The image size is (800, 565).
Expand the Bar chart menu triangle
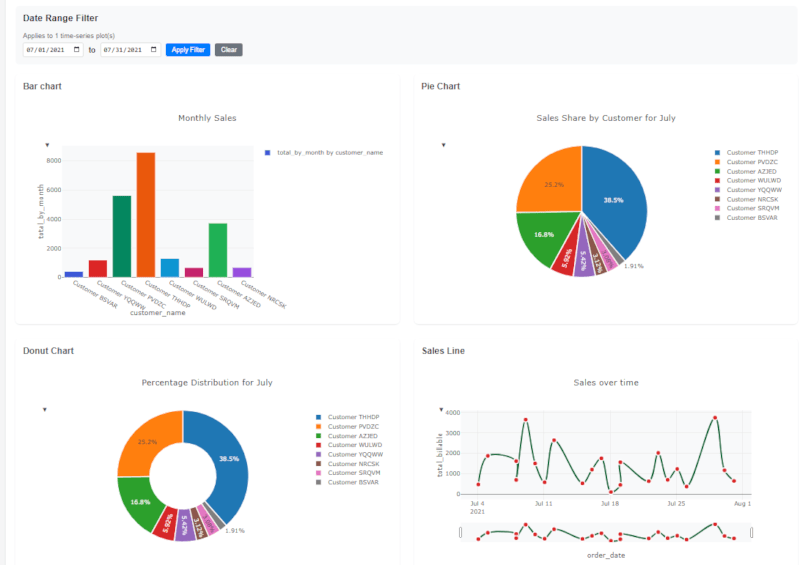click(47, 145)
